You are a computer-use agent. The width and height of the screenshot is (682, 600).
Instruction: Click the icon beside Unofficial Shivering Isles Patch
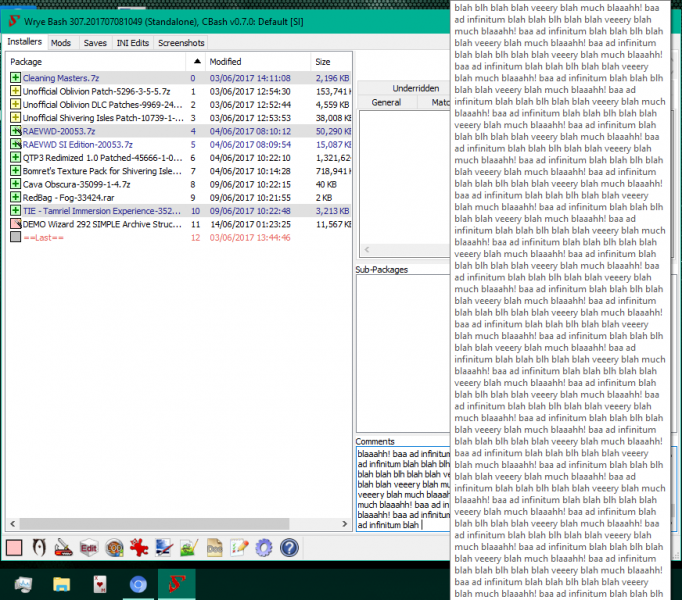[x=16, y=117]
